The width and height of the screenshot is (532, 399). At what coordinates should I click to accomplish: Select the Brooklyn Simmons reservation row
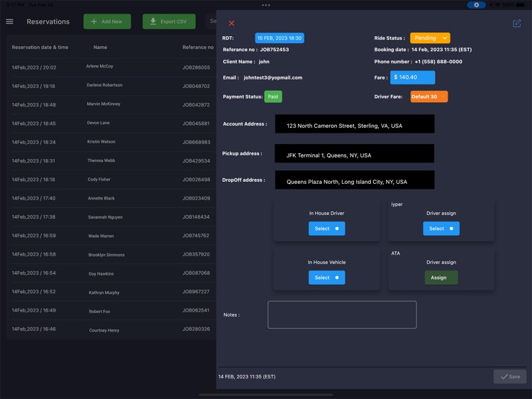tap(111, 254)
